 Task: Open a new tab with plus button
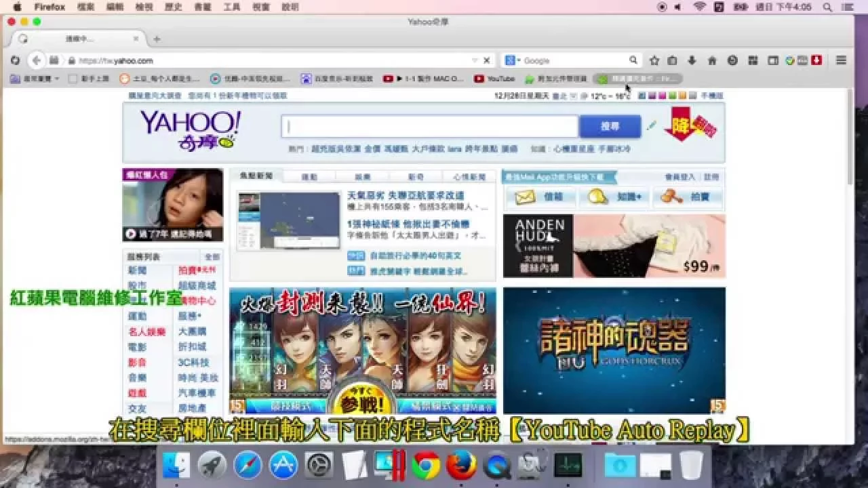pyautogui.click(x=157, y=39)
